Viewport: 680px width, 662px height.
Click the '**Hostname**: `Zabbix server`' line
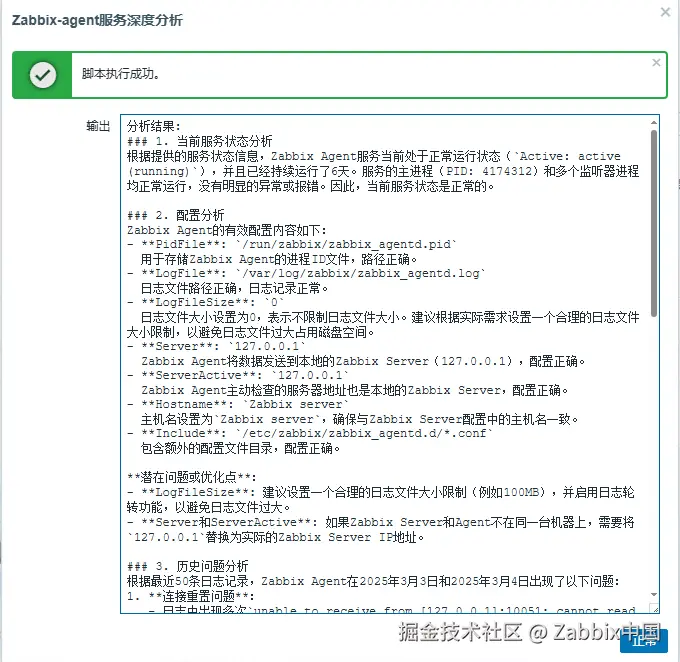[x=238, y=404]
